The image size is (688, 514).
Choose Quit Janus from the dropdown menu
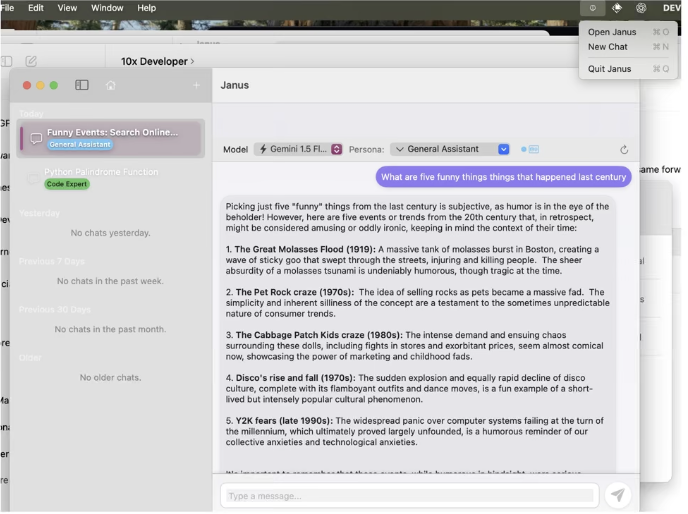point(628,69)
